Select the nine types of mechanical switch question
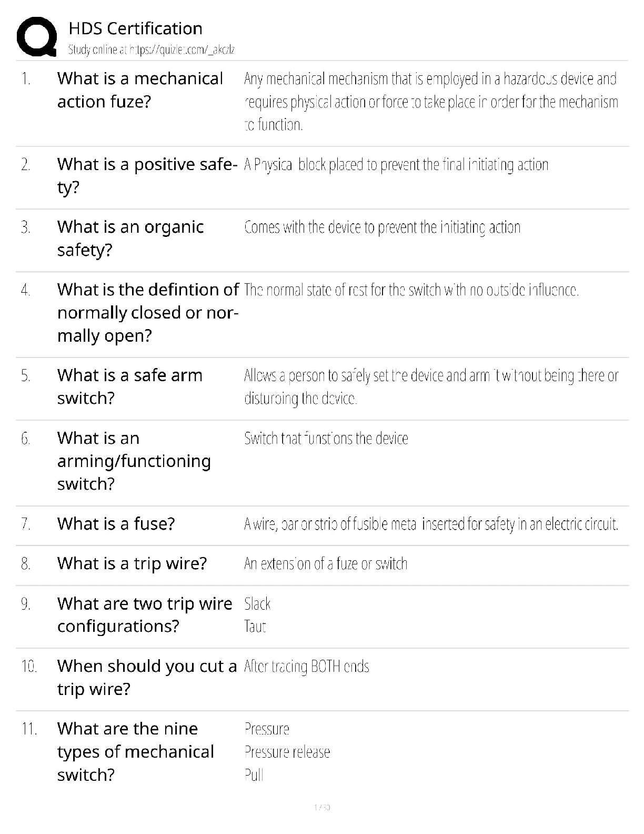Viewport: 644px width, 834px height. click(x=135, y=752)
